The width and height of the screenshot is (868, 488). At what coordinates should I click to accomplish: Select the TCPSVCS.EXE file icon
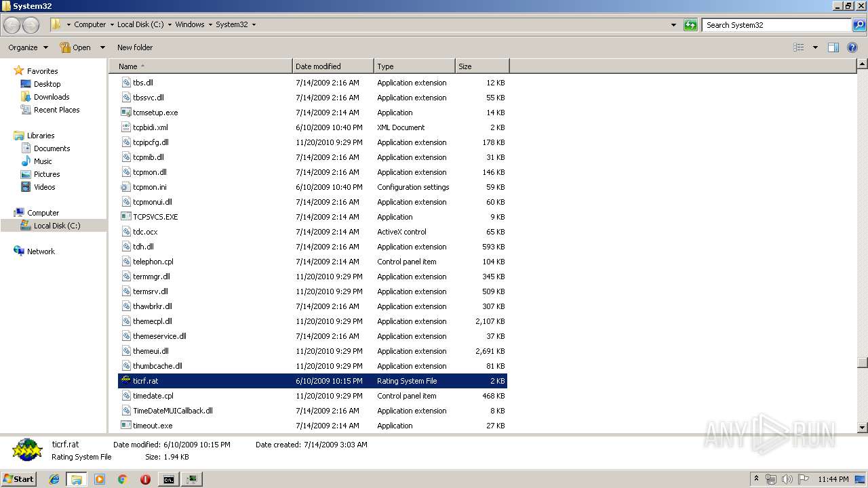125,217
